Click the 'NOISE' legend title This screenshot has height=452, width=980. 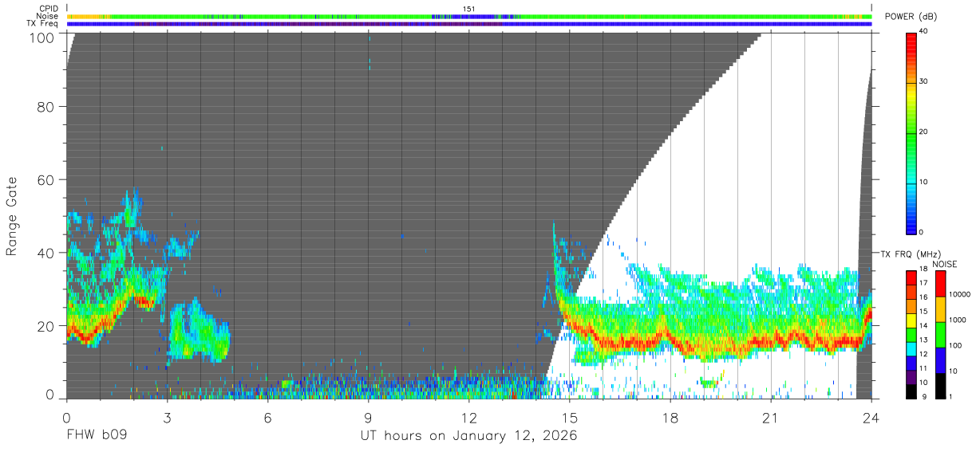point(943,264)
